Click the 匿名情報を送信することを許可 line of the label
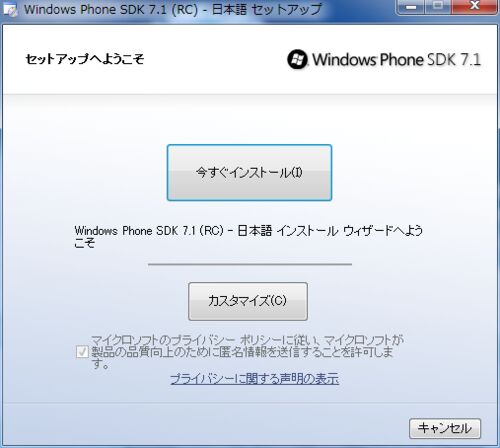This screenshot has width=500, height=448. point(242,352)
